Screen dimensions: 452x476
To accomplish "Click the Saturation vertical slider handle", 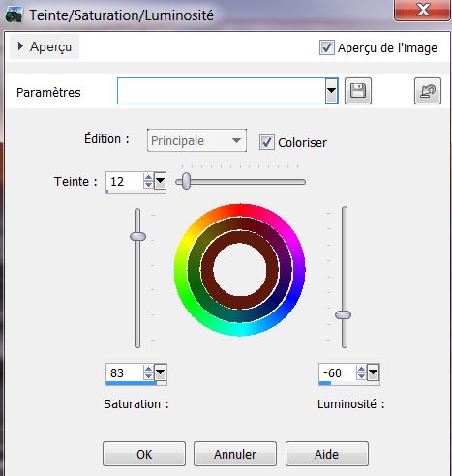I will click(137, 236).
